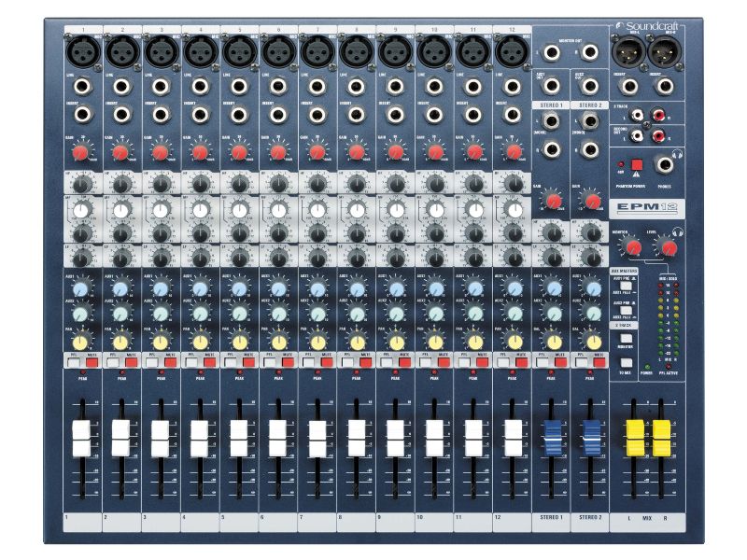Click channel 4 yellow PAN knob
The image size is (747, 560).
click(200, 342)
